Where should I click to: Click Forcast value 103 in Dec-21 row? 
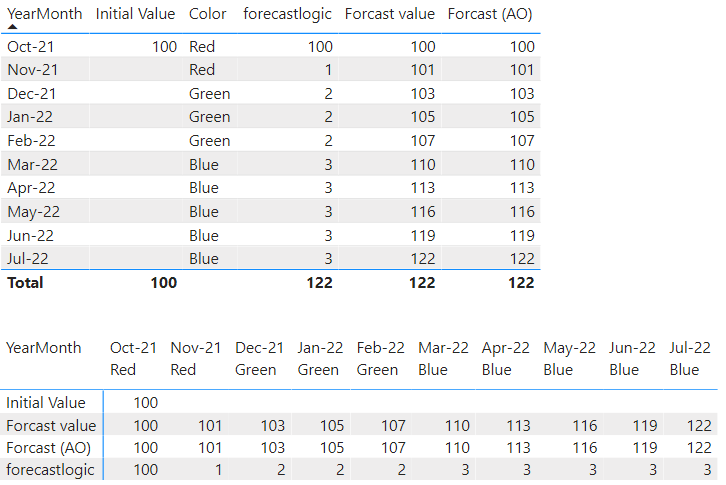click(423, 94)
